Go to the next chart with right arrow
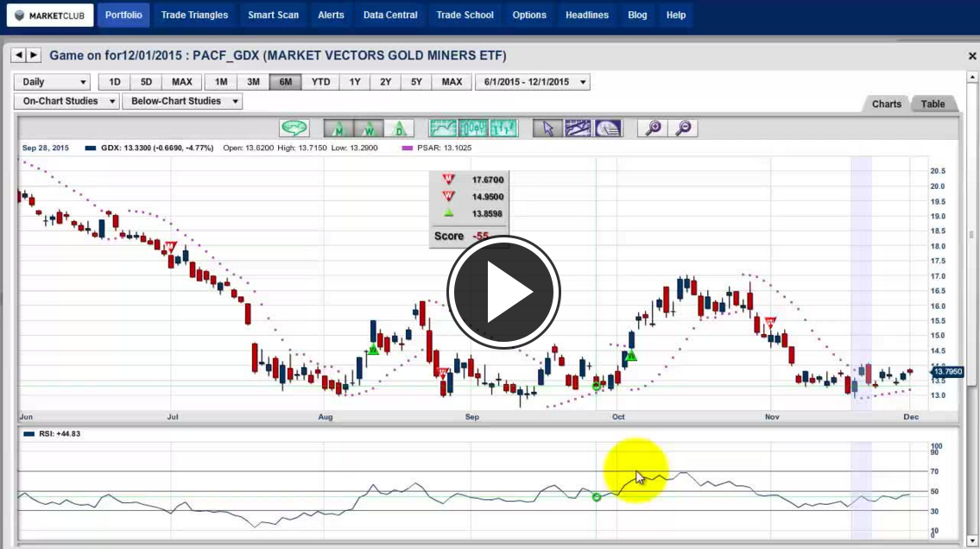 pos(34,55)
